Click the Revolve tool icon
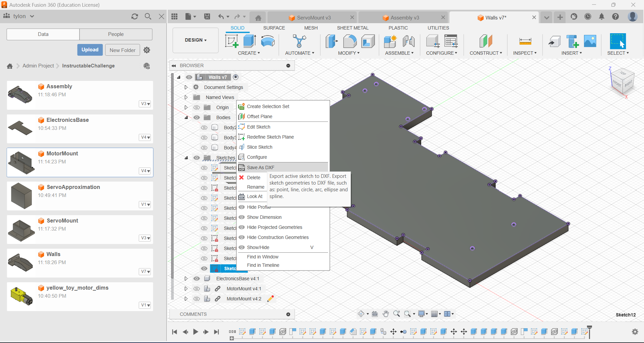The height and width of the screenshot is (343, 644). (x=268, y=41)
